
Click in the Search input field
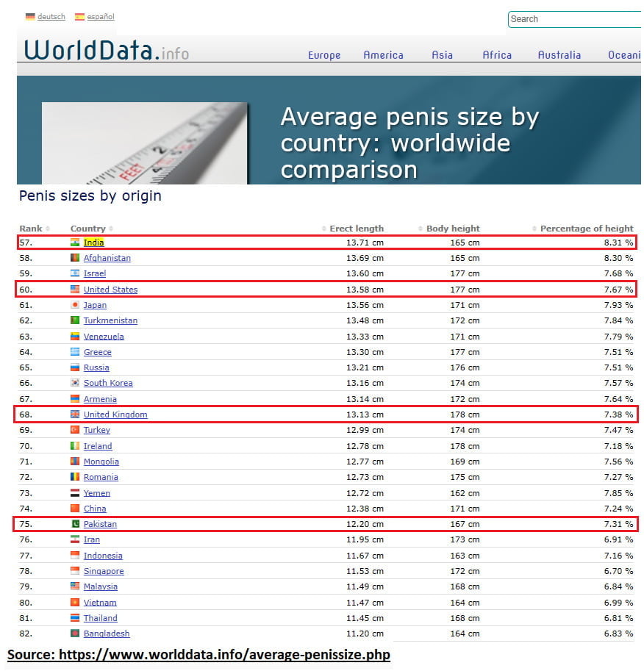click(x=573, y=19)
